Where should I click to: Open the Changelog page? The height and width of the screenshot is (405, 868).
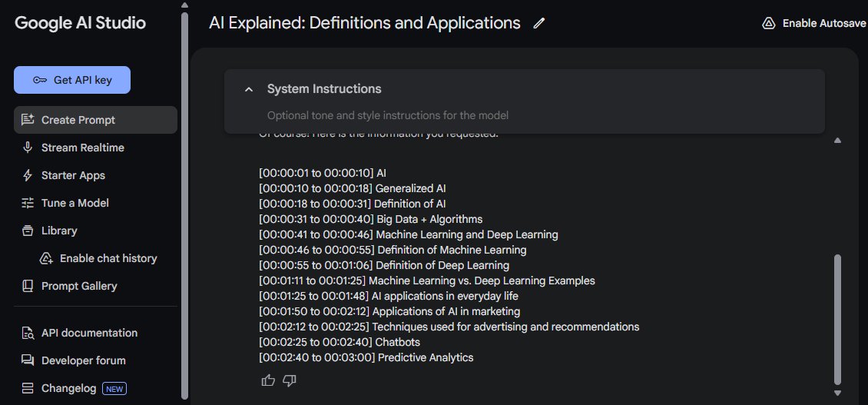(68, 388)
